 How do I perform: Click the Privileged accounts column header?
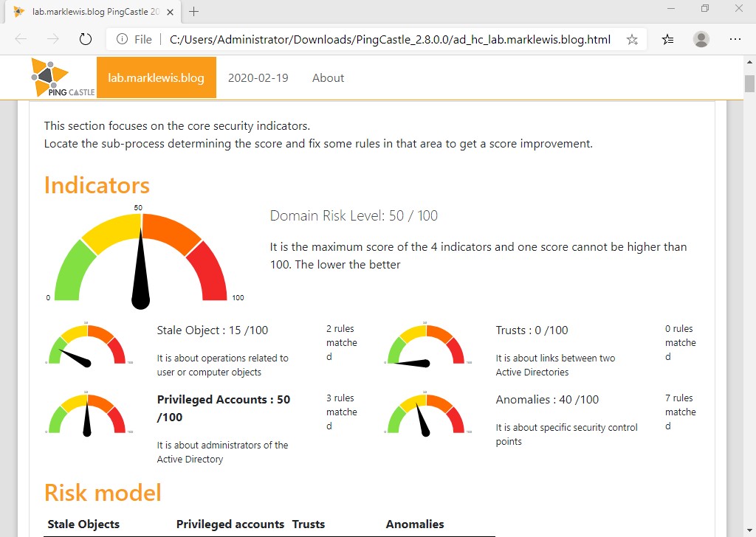click(x=230, y=524)
